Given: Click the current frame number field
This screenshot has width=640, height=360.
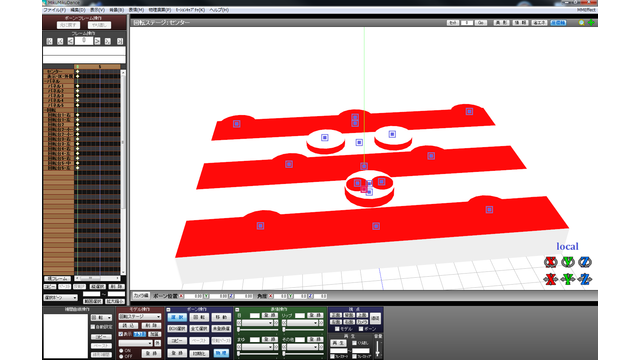Looking at the screenshot, I should tap(84, 41).
